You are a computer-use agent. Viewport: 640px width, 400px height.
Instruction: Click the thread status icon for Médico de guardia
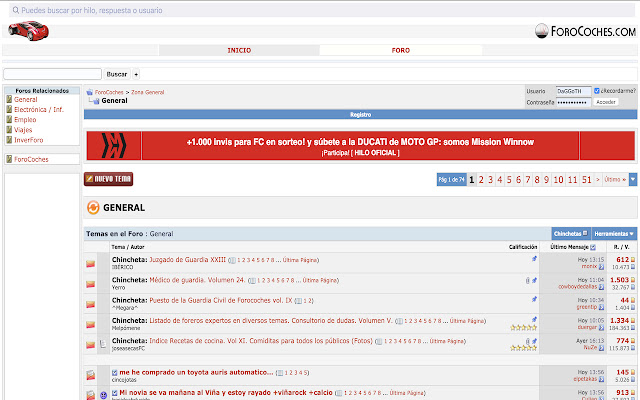(91, 284)
